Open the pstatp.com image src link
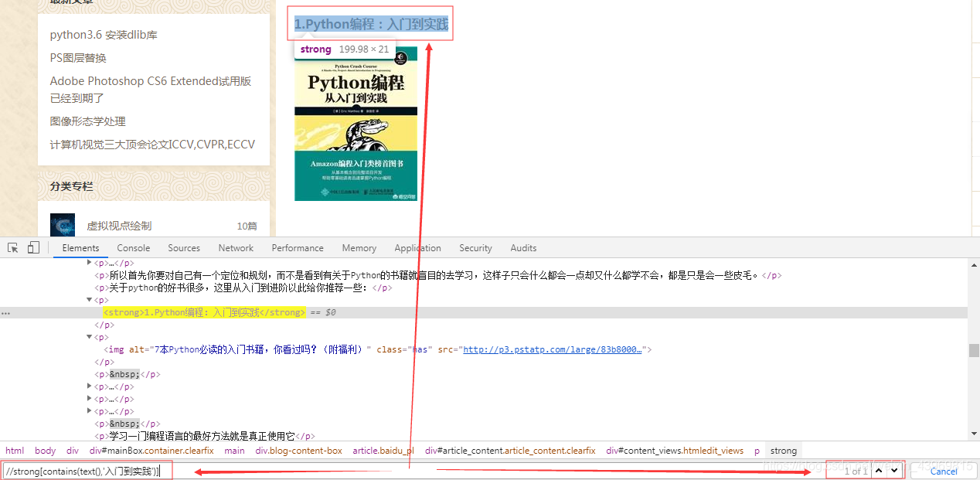This screenshot has width=980, height=480. tap(553, 349)
